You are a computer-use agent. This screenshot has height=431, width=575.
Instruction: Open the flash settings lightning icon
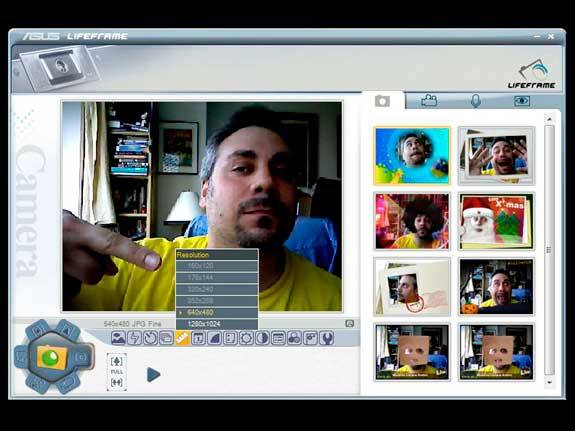click(x=134, y=338)
